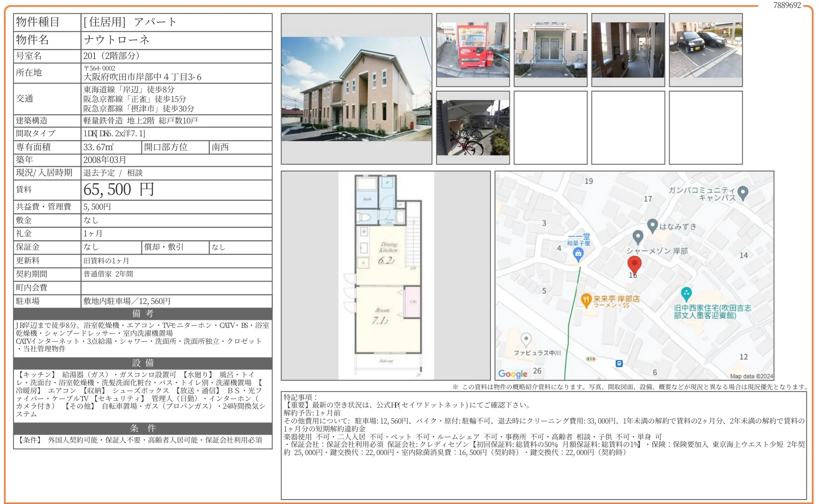
Task: Click the ガンバコミュニティキャンパス map pin
Action: pyautogui.click(x=743, y=192)
